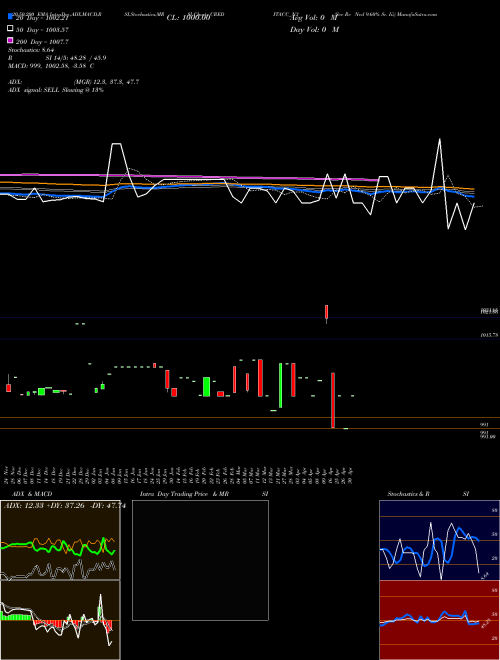Open the empty intraday trading price panel
Viewport: 500px width, 660px height.
[200, 560]
